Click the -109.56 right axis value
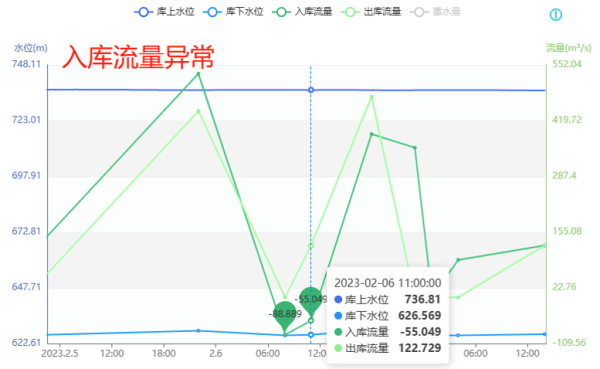The height and width of the screenshot is (369, 600). (x=569, y=342)
